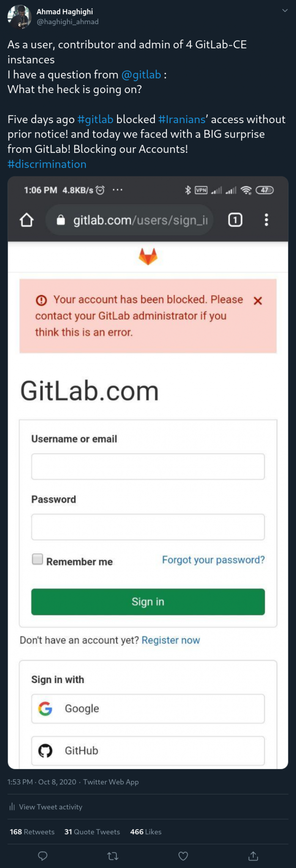Sign in with GitHub
The image size is (296, 868).
pos(148,750)
